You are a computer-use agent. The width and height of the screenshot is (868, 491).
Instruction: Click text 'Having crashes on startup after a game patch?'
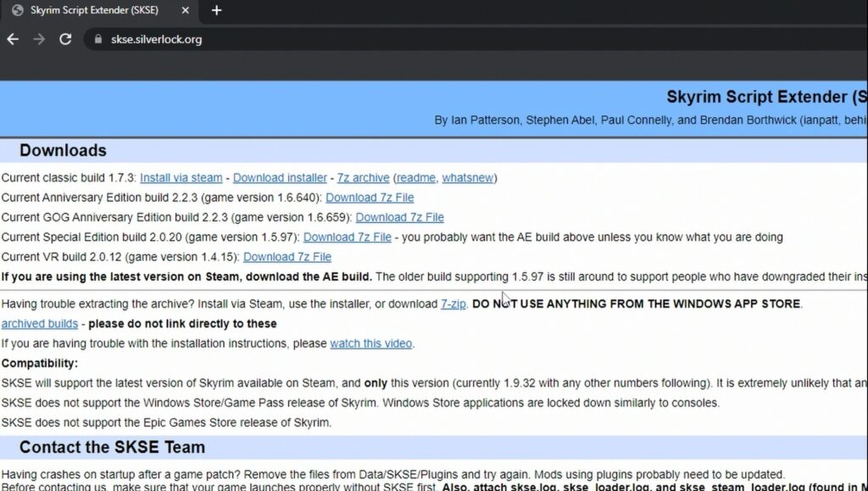coord(121,474)
